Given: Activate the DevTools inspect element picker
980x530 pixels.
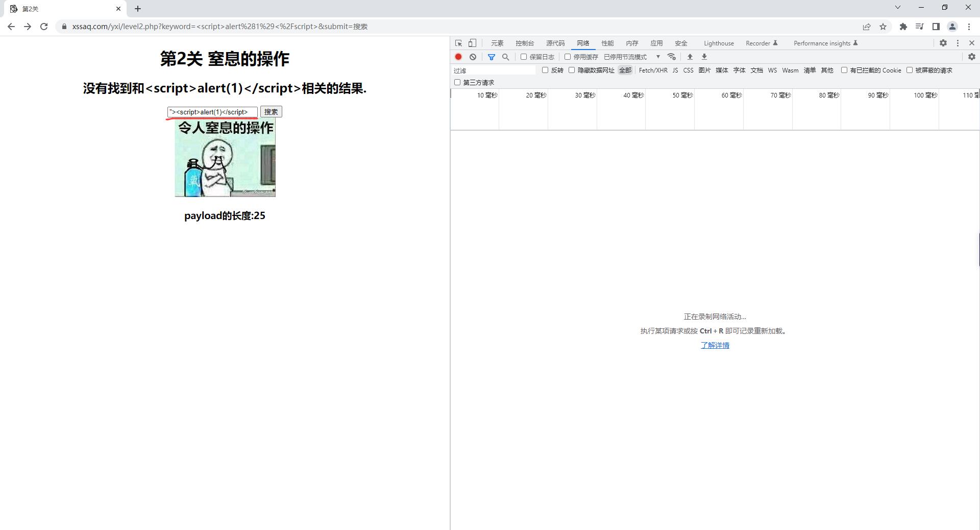Looking at the screenshot, I should pyautogui.click(x=458, y=43).
